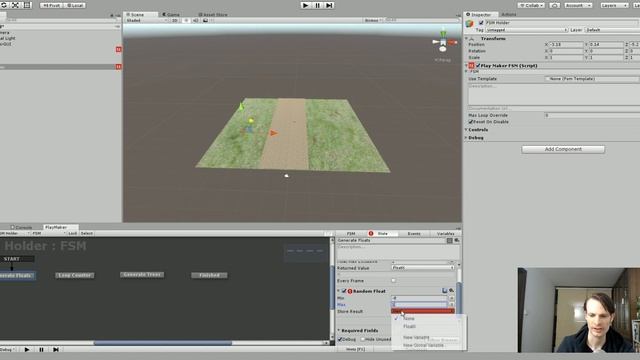Open the Layers dropdown in top toolbar

coord(614,5)
